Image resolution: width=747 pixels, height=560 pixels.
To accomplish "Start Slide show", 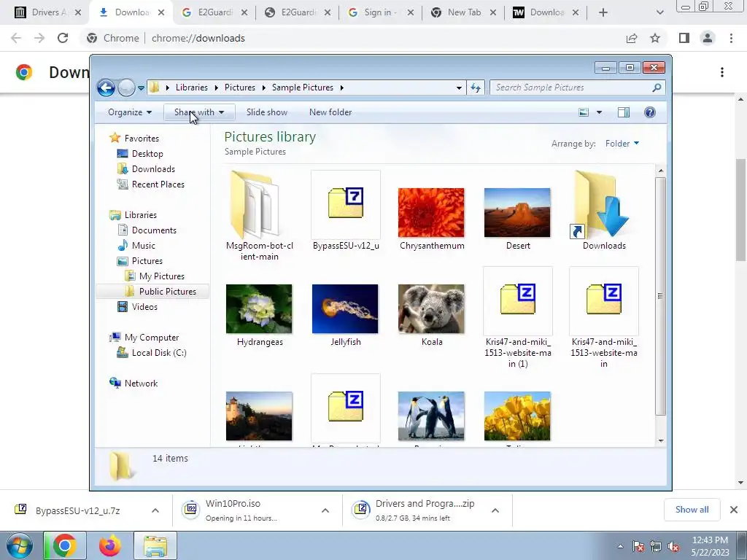I will click(267, 112).
